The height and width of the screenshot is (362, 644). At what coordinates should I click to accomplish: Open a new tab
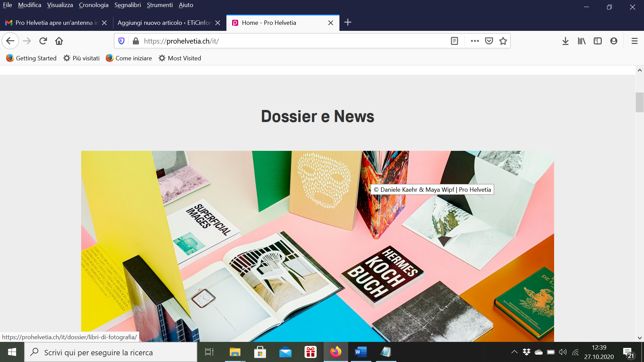[348, 22]
